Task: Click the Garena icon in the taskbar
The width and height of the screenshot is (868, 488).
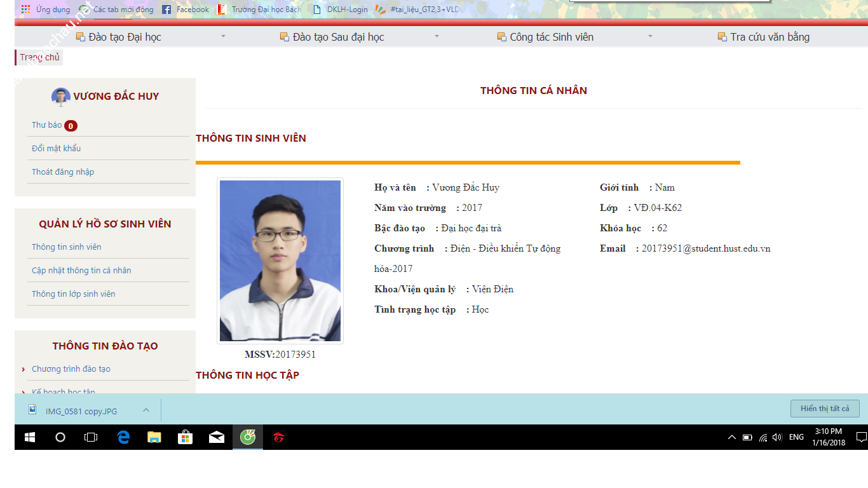Action: coord(278,437)
